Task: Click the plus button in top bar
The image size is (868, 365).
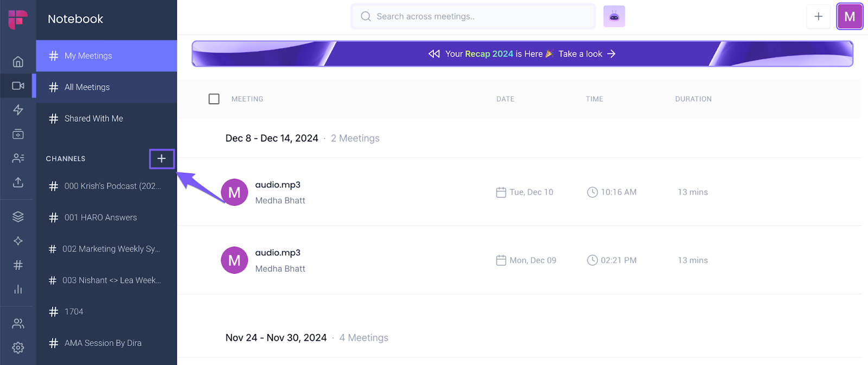Action: [818, 17]
